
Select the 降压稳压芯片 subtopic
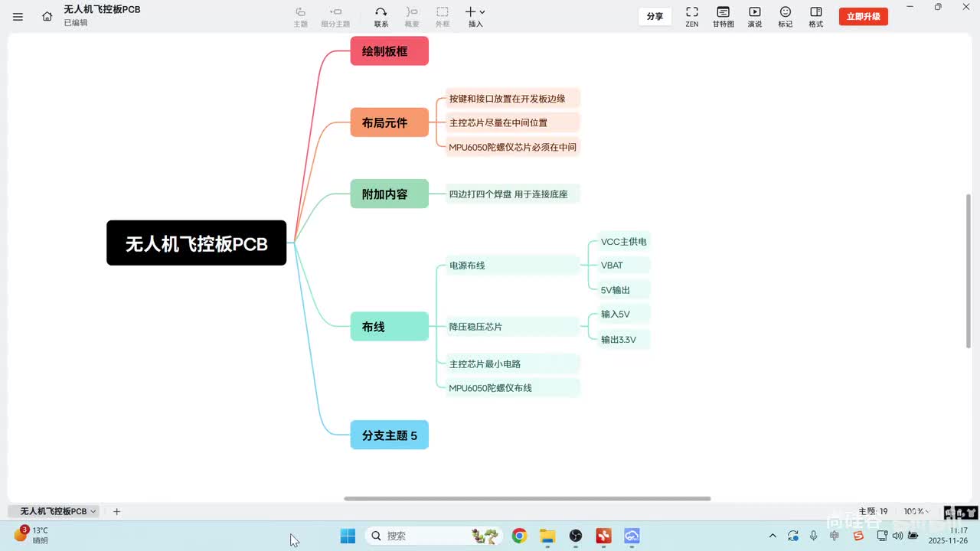513,327
